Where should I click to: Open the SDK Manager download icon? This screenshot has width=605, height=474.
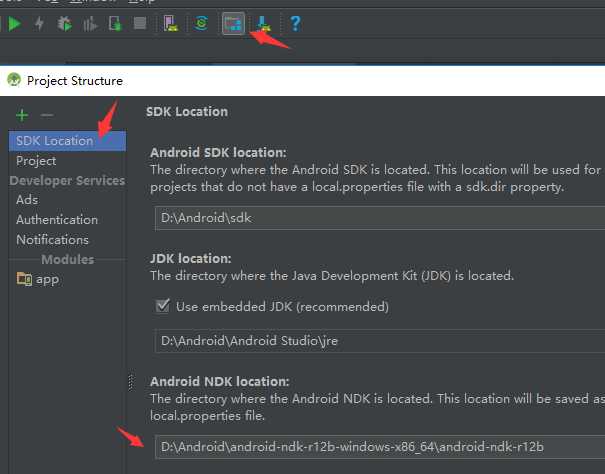point(264,23)
